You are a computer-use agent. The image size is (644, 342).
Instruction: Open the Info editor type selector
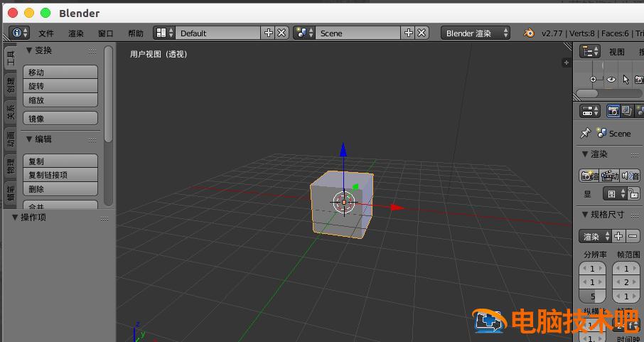point(19,33)
